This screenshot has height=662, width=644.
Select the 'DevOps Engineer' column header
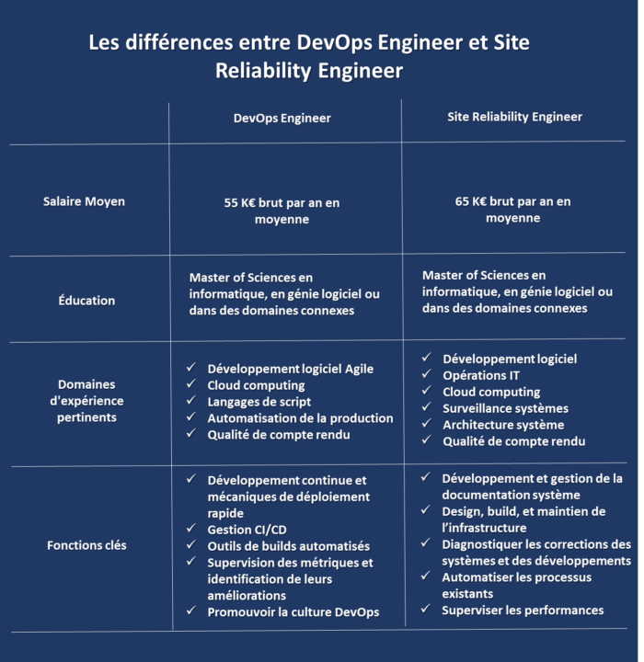click(282, 118)
